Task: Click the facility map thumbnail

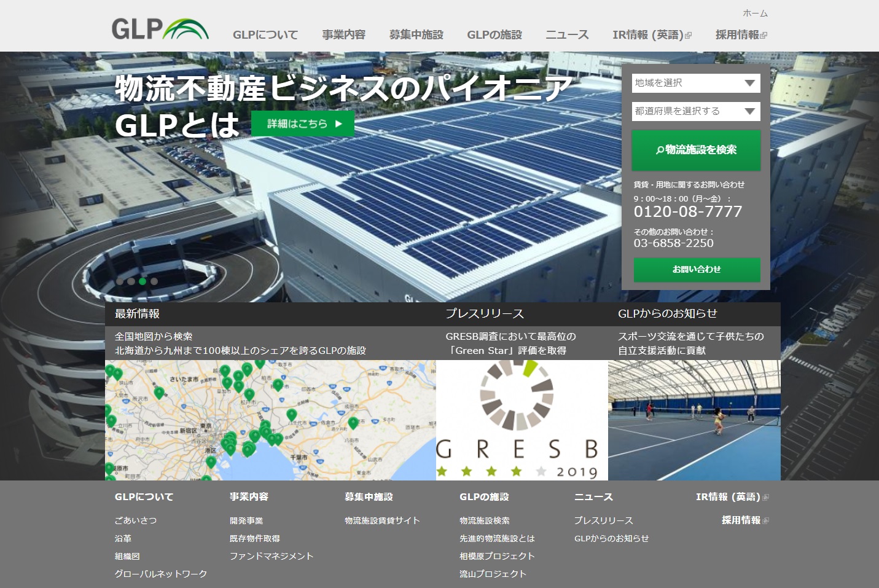Action: click(x=270, y=420)
